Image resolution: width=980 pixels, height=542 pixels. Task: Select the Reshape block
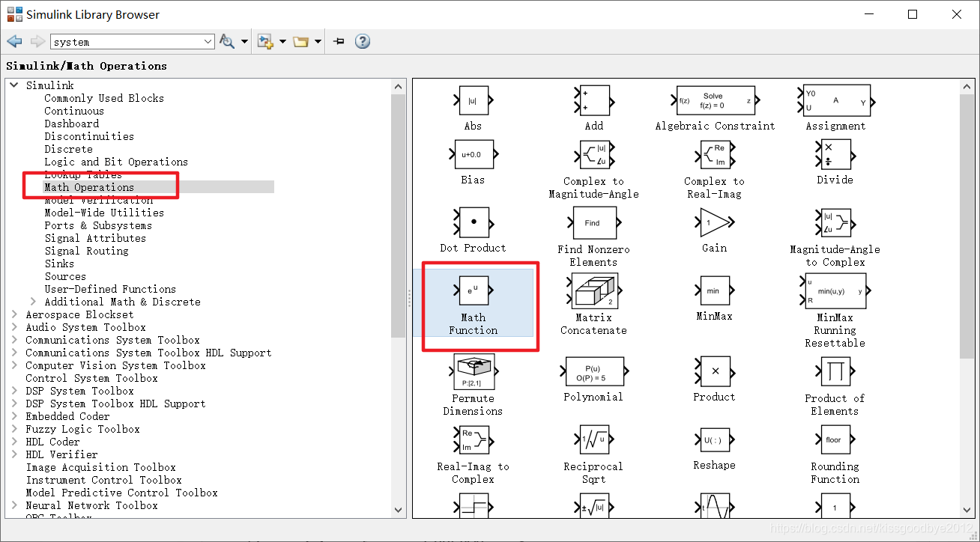coord(715,439)
